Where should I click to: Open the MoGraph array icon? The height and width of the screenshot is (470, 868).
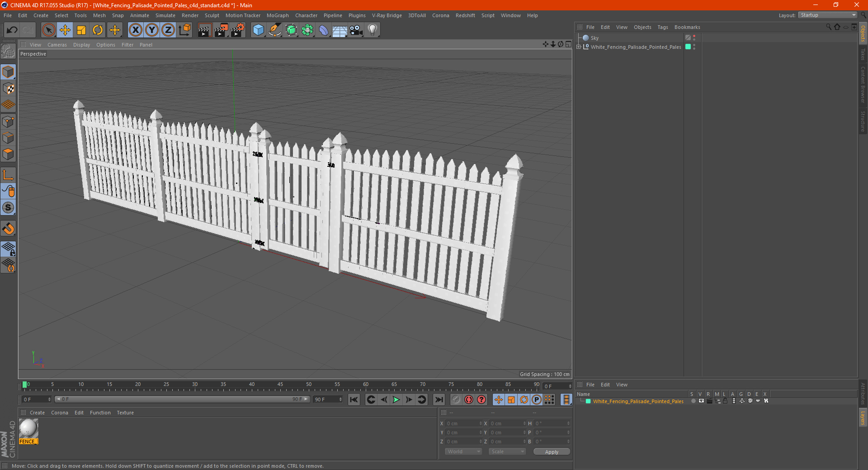(307, 30)
